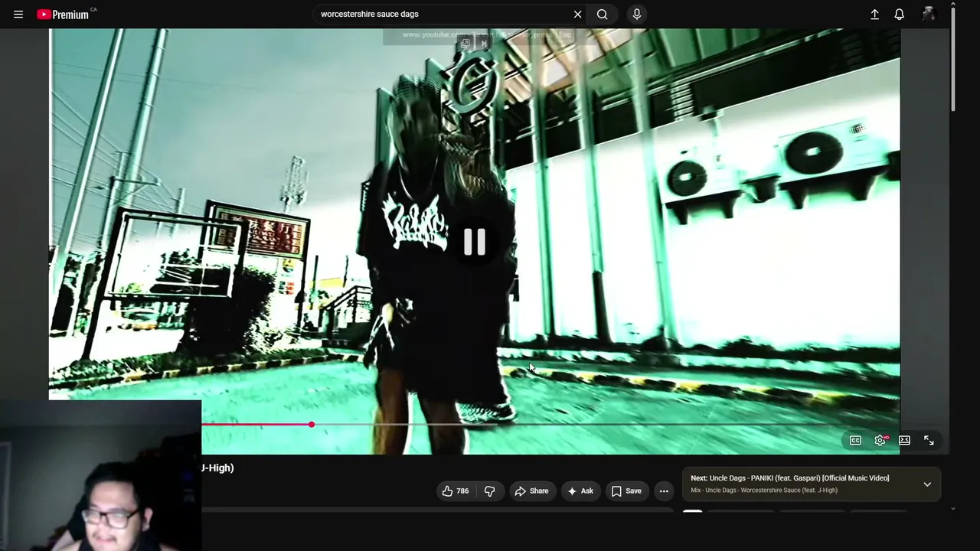Open the Ask AI button
This screenshot has height=551, width=980.
580,491
